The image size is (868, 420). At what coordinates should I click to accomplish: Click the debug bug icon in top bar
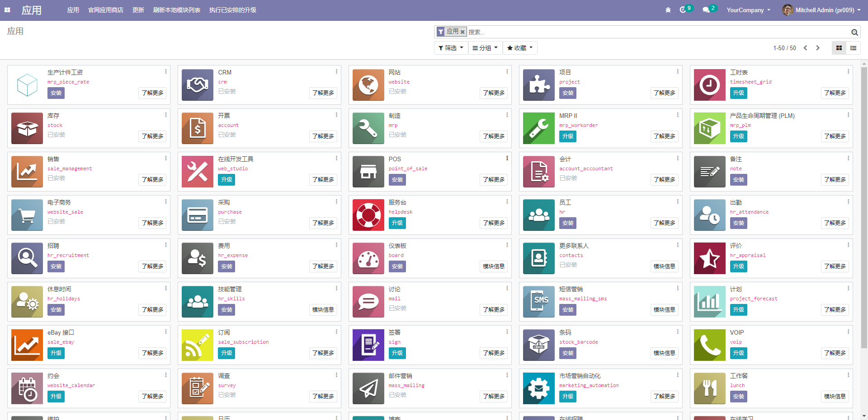pos(668,10)
